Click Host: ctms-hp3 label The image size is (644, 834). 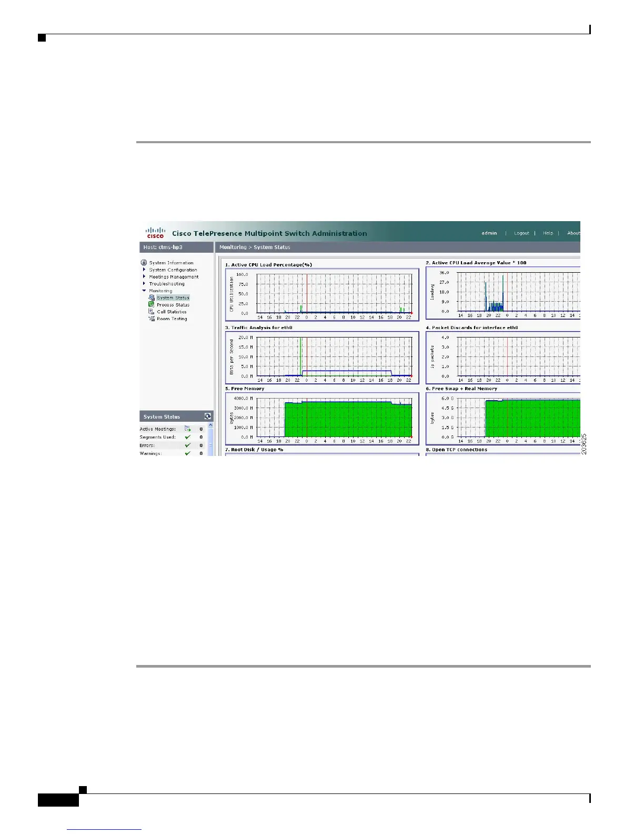tap(163, 247)
